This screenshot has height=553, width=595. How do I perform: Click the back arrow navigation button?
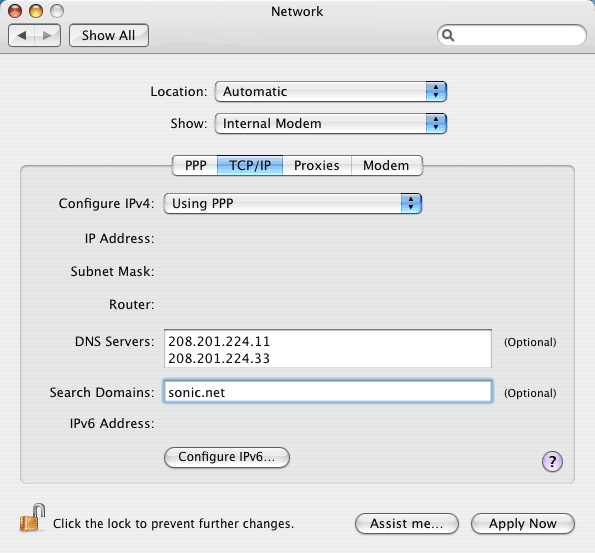click(x=21, y=36)
